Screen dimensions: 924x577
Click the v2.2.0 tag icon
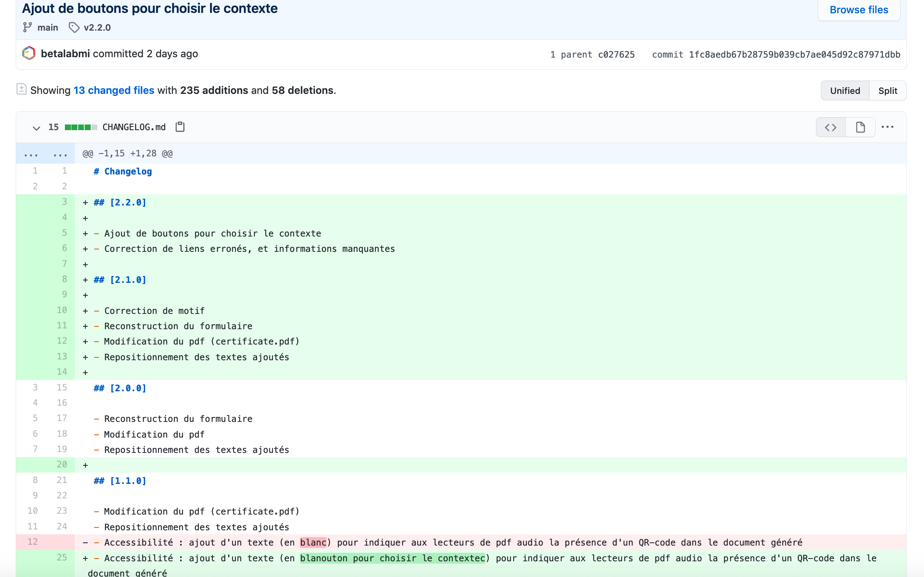point(74,27)
